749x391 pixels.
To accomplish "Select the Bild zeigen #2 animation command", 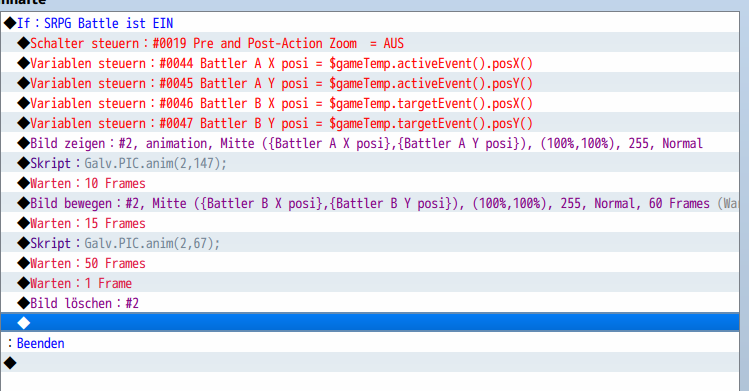I will point(370,143).
